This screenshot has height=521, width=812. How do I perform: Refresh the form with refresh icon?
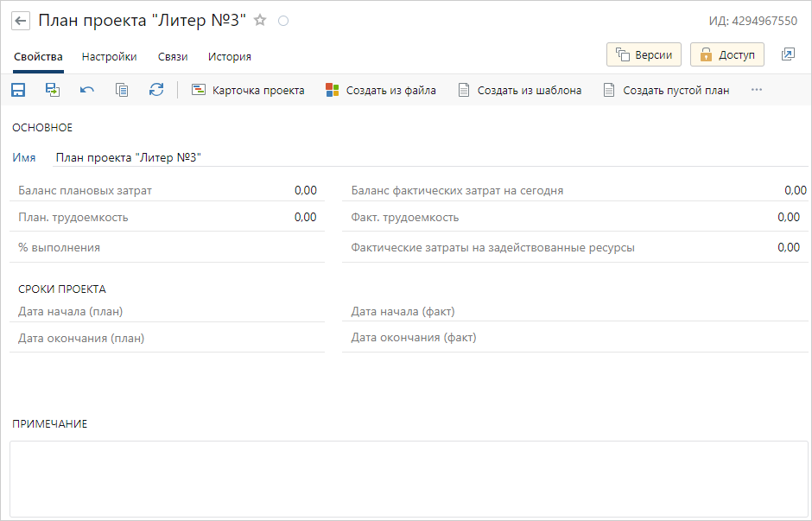[156, 90]
